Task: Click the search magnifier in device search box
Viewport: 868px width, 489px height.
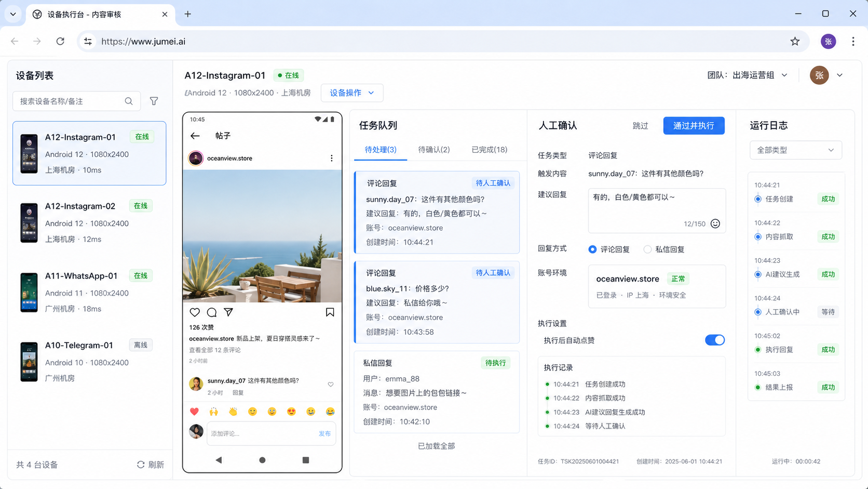Action: (x=129, y=101)
